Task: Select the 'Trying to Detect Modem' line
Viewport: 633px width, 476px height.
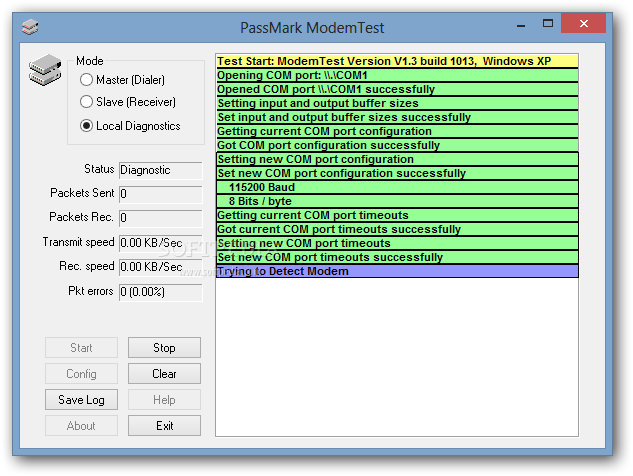Action: tap(397, 271)
